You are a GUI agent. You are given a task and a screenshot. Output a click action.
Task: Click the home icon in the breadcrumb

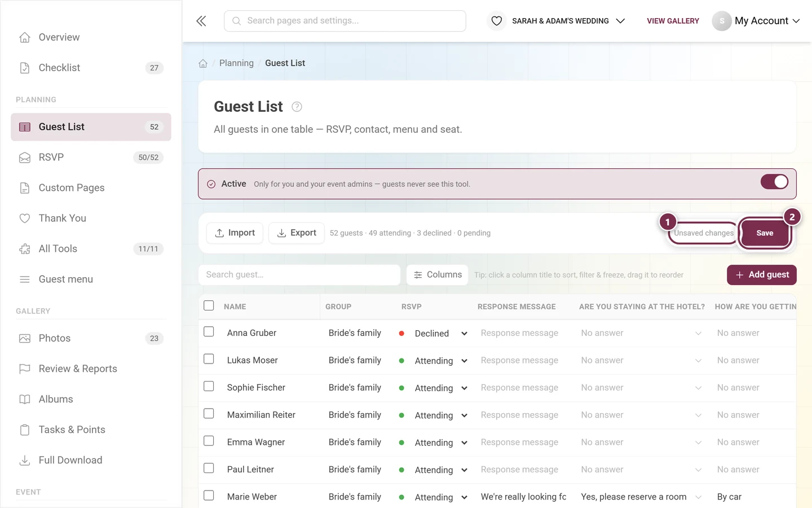coord(203,63)
